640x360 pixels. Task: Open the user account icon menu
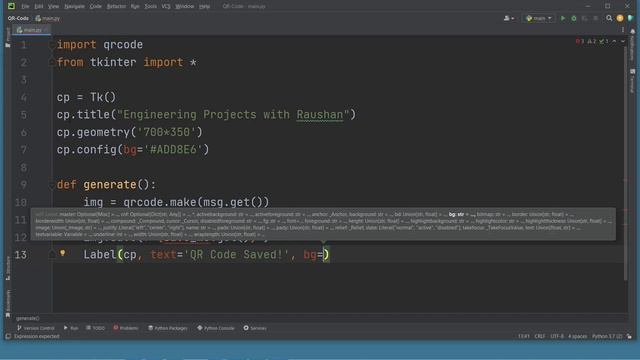(509, 18)
